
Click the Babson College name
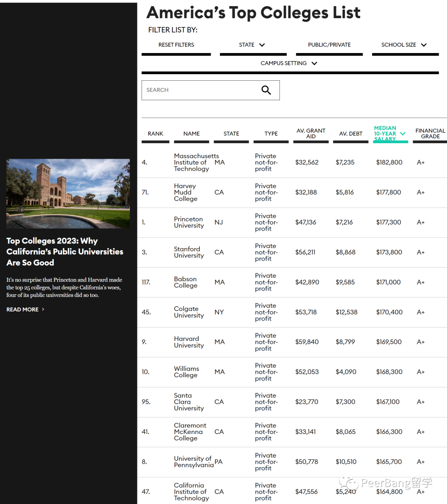coord(185,282)
